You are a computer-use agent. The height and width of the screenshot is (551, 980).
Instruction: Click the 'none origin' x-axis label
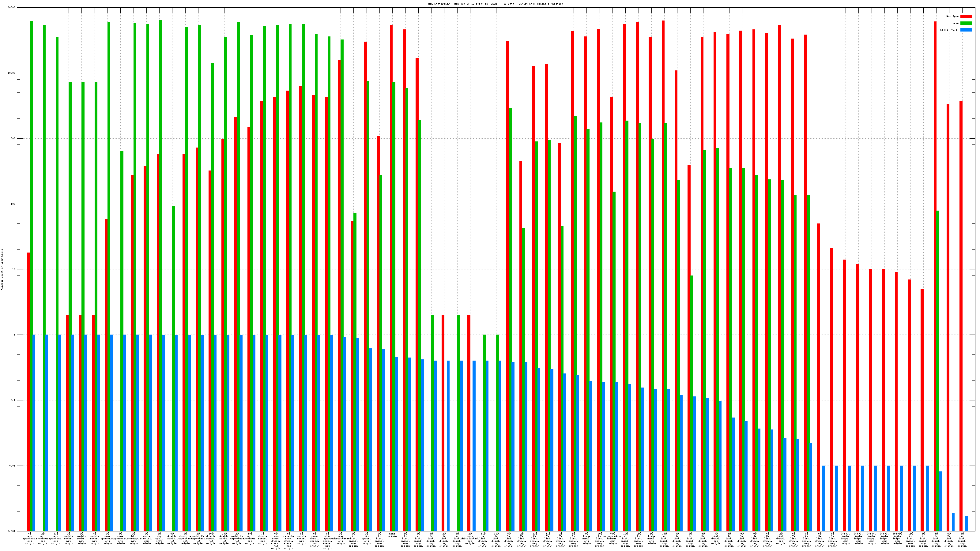coord(392,535)
